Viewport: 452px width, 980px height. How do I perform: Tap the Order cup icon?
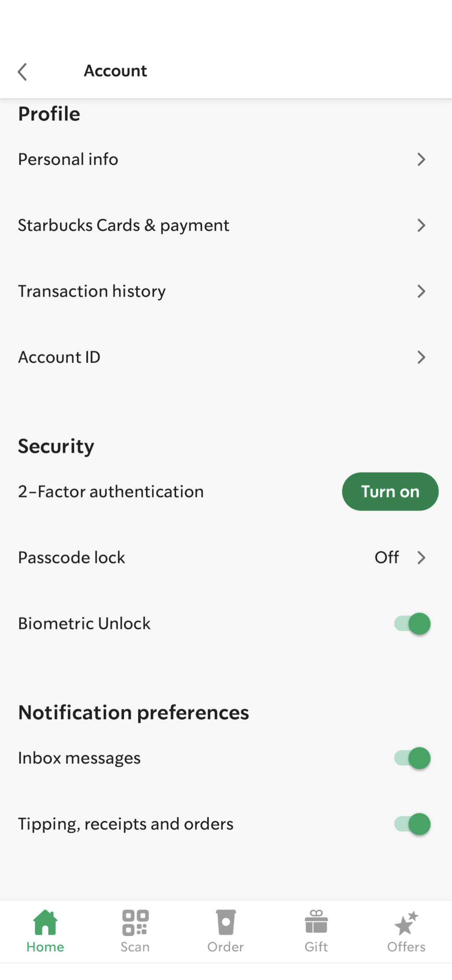tap(226, 922)
